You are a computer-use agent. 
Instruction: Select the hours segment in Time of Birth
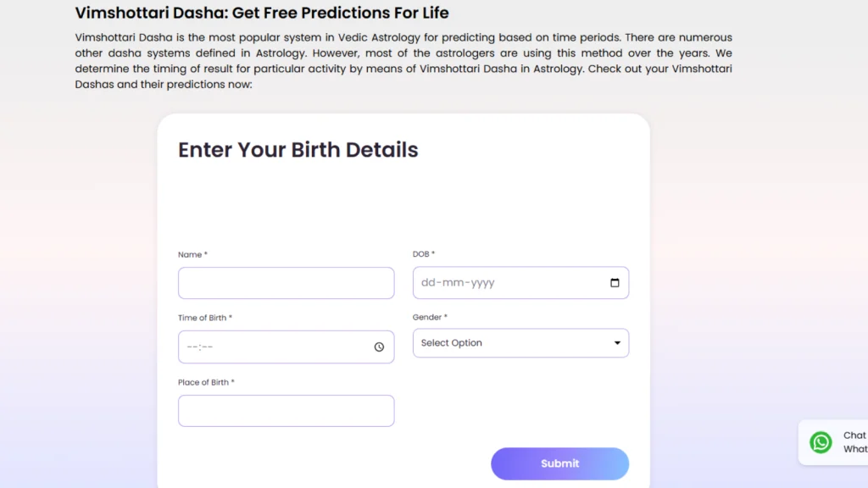click(192, 347)
